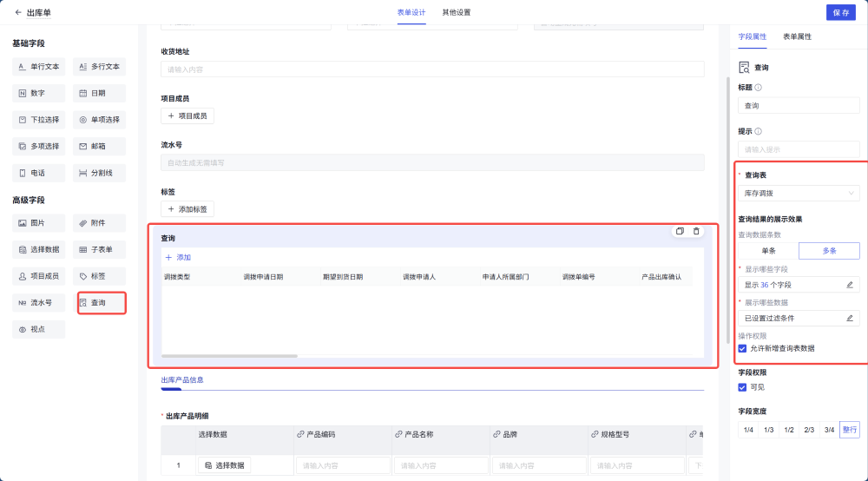This screenshot has height=481, width=868.
Task: Click the 保存 button
Action: click(x=840, y=12)
